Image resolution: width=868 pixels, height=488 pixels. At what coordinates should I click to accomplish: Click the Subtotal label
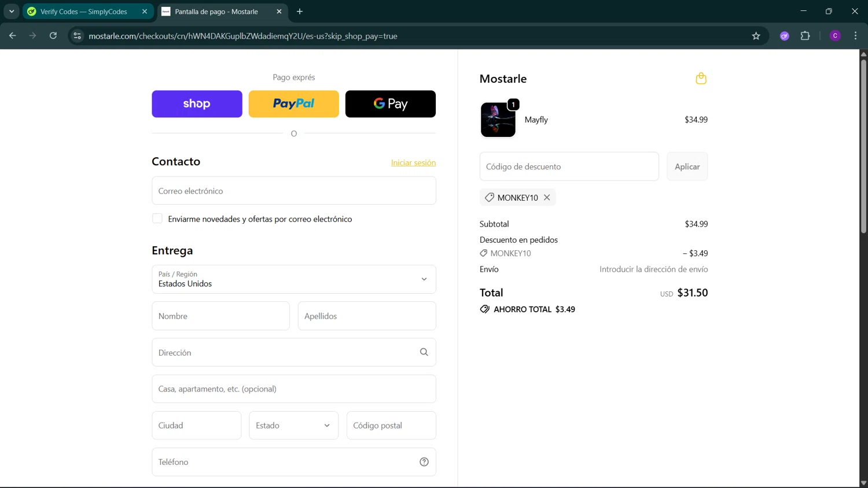coord(494,224)
